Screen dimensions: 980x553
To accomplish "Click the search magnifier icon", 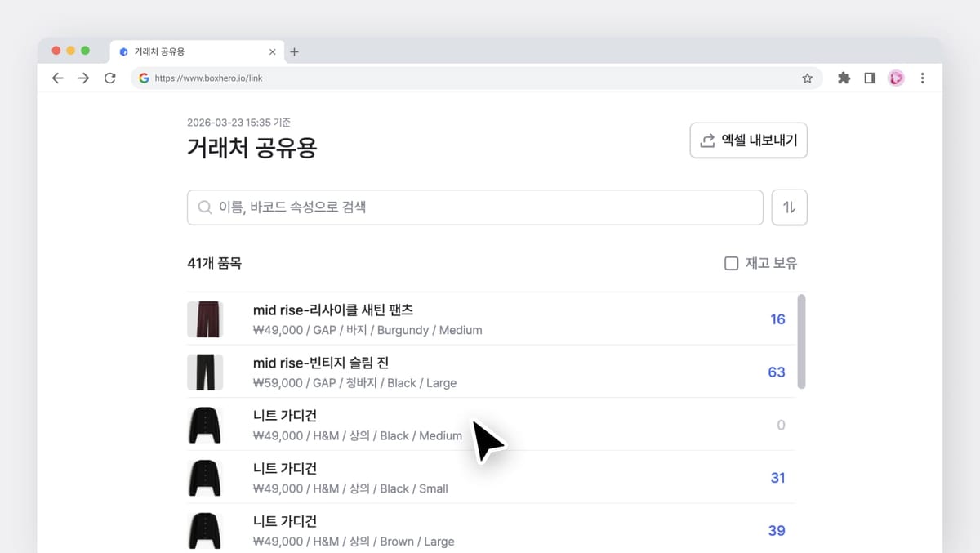I will (205, 207).
